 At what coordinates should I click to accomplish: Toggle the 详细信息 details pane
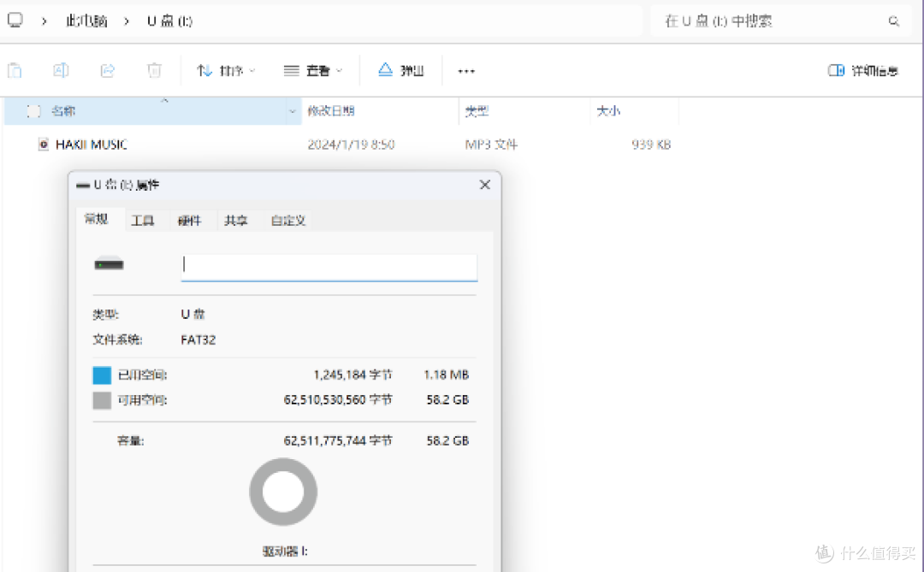[x=862, y=71]
